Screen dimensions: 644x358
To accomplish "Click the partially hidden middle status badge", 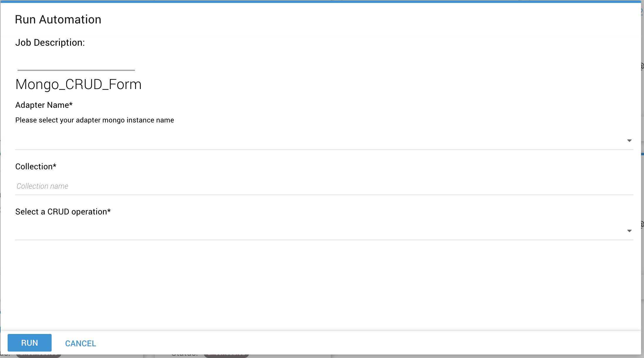I will click(x=226, y=356).
